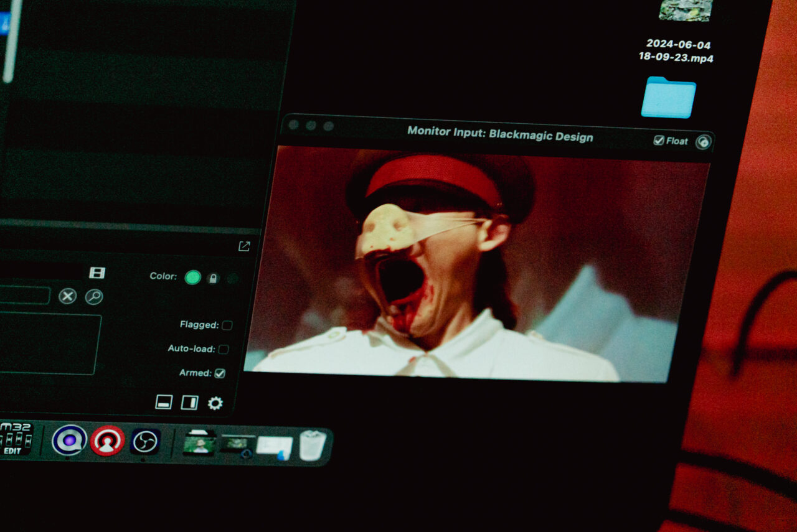Toggle the Float checkbox in Monitor Input
The height and width of the screenshot is (532, 797).
[x=659, y=141]
